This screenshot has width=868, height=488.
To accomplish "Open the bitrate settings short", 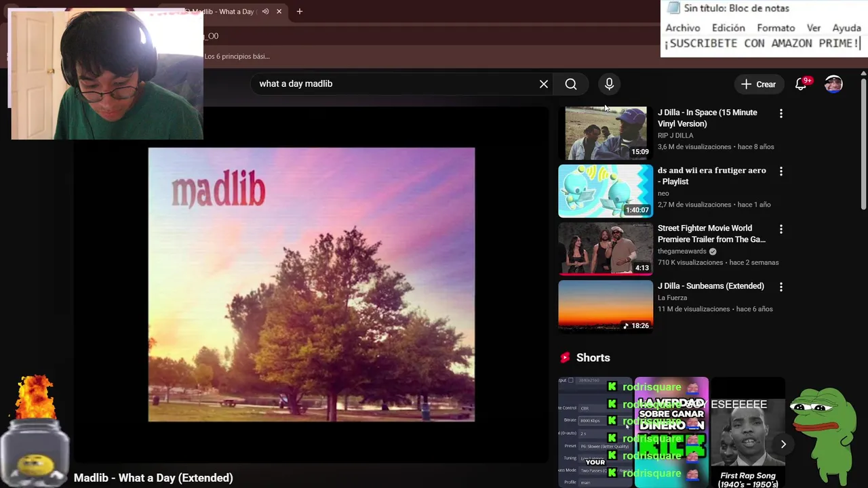I will (595, 432).
